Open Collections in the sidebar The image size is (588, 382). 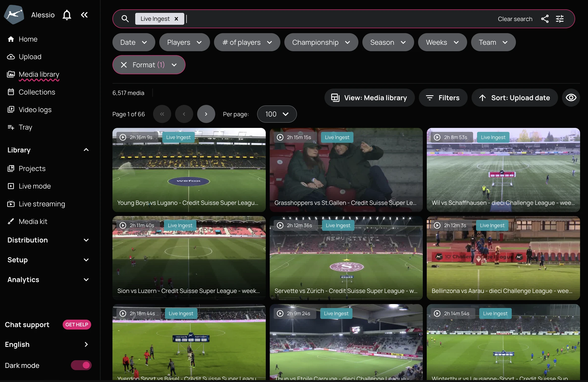click(x=37, y=92)
